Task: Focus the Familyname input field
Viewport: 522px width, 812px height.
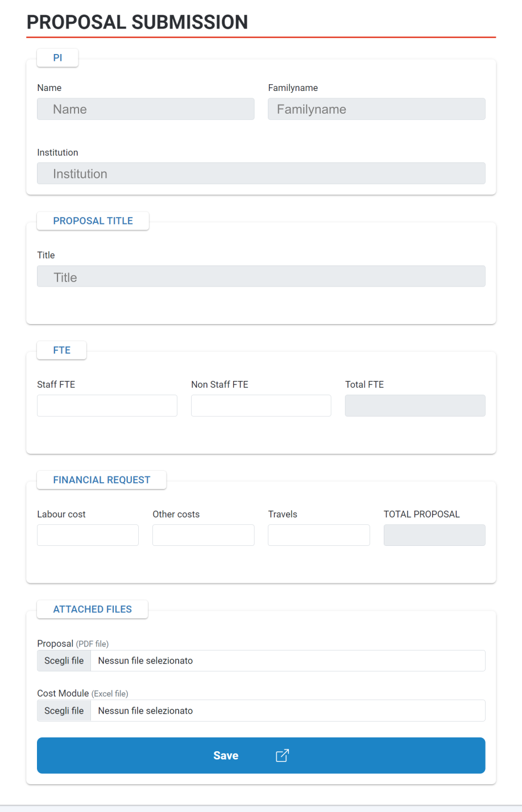Action: point(376,109)
